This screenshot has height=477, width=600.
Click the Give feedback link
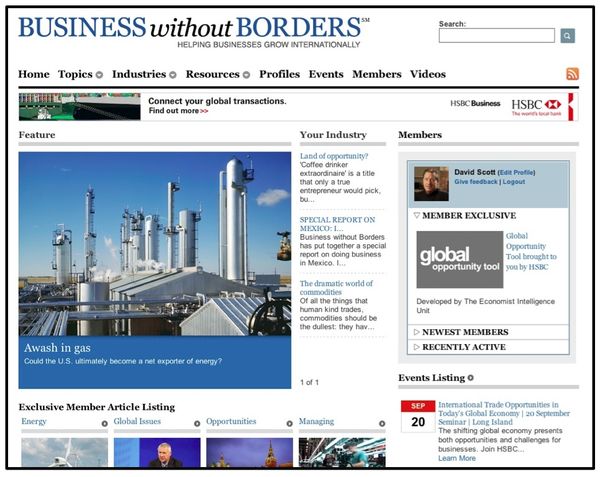(x=476, y=182)
